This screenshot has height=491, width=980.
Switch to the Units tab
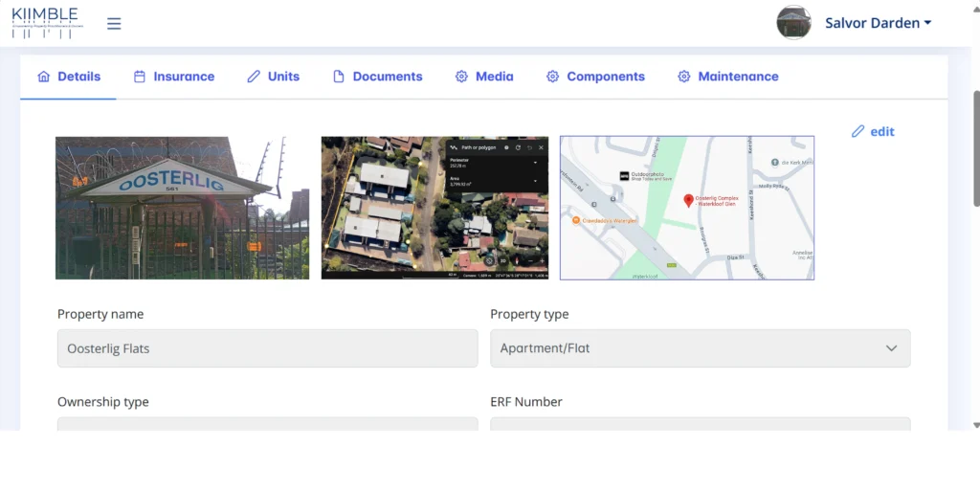click(x=273, y=77)
